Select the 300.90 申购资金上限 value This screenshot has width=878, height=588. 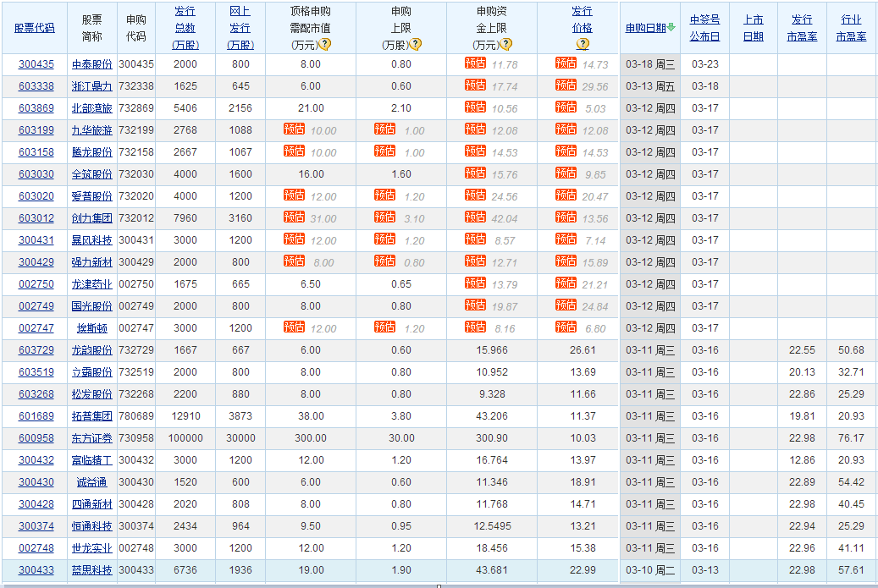tap(492, 438)
